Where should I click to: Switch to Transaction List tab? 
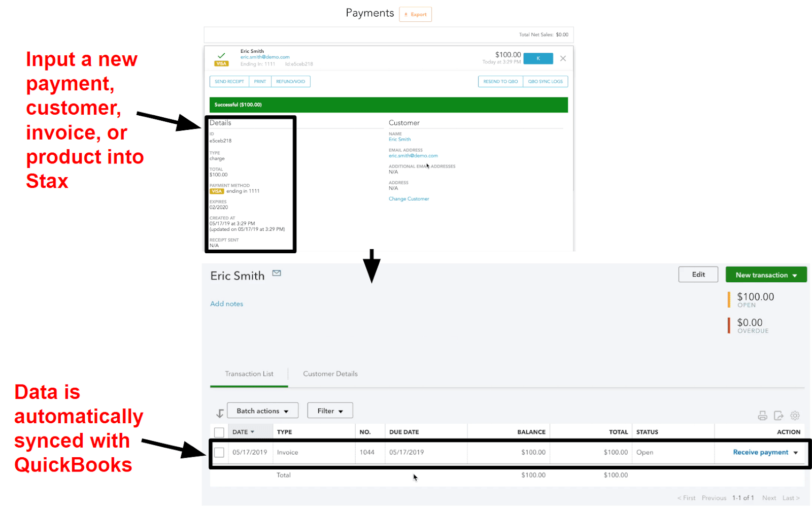[249, 374]
